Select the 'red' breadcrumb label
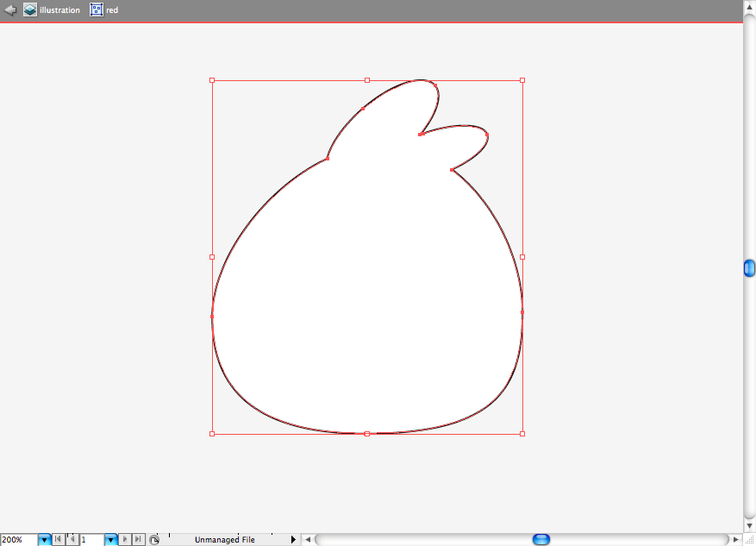This screenshot has height=546, width=756. point(112,10)
